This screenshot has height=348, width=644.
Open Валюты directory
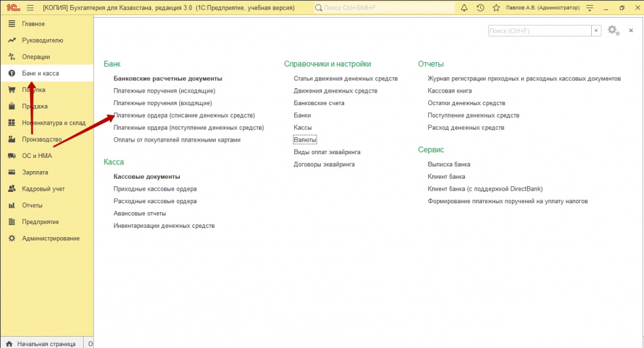tap(305, 140)
